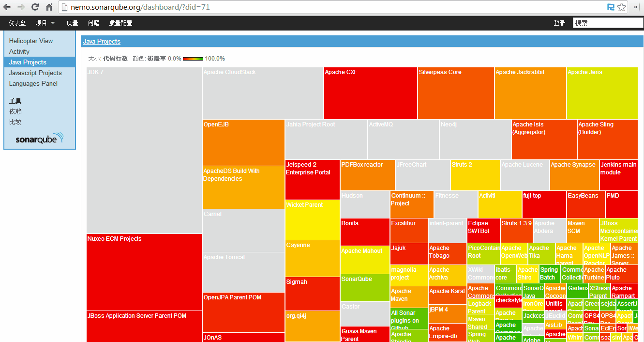This screenshot has width=644, height=342.
Task: Click the Java Projects widget title link
Action: (x=102, y=41)
